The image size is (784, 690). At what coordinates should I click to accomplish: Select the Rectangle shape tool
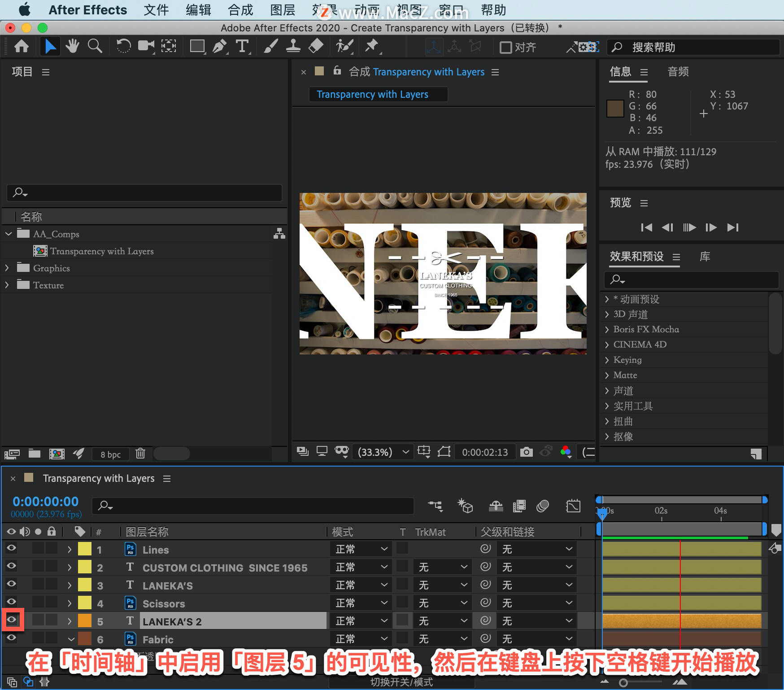coord(197,46)
